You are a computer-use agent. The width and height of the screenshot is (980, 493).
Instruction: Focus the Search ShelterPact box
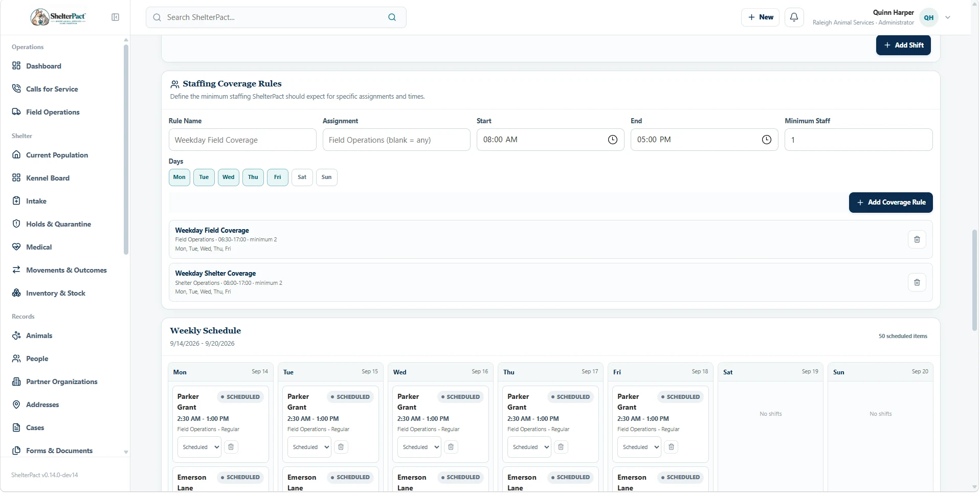click(276, 17)
